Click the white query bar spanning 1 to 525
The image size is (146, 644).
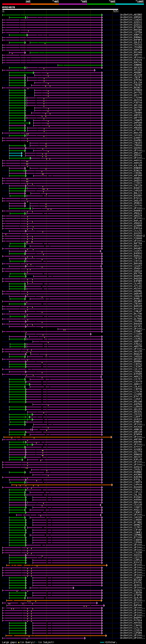[60, 10]
